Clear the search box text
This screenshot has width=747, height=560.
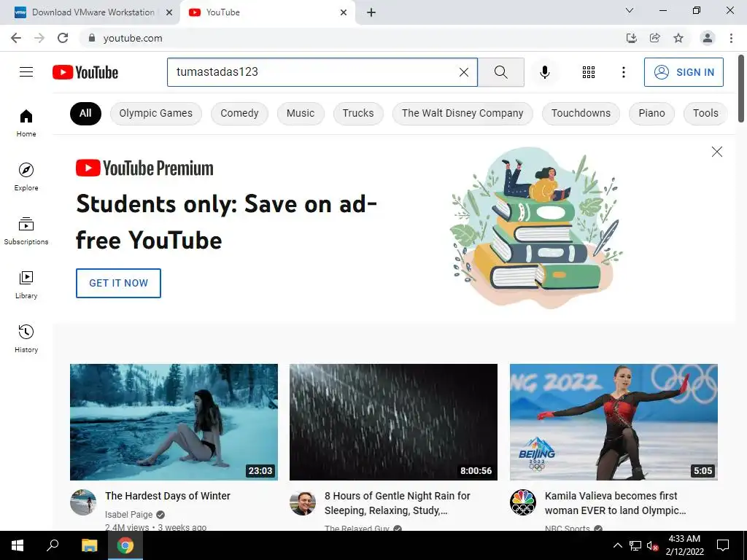click(463, 72)
